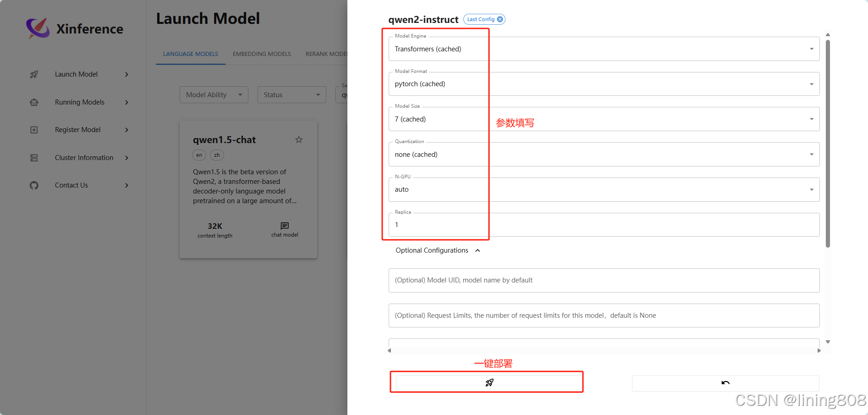Click the Cluster Information server icon
868x415 pixels.
34,158
